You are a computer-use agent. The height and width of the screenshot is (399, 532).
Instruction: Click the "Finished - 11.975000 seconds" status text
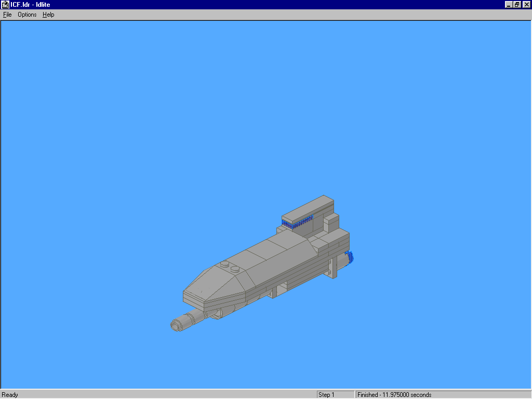click(394, 395)
